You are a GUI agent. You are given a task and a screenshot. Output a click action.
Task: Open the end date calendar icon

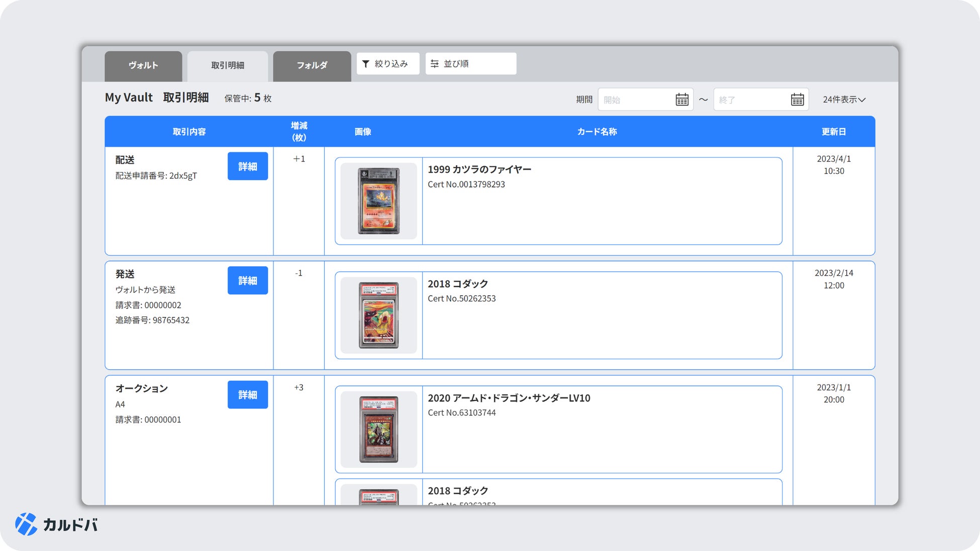click(797, 99)
